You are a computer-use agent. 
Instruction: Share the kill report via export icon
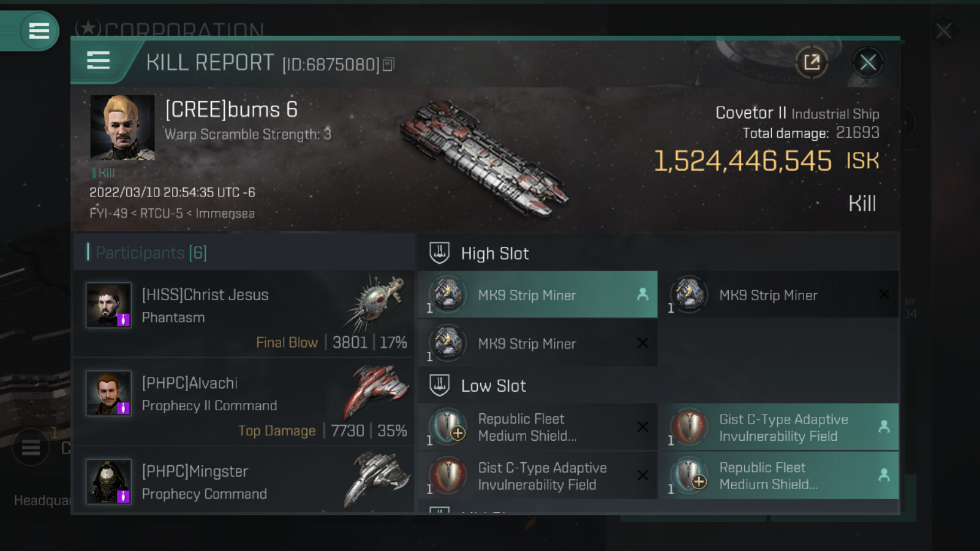812,62
